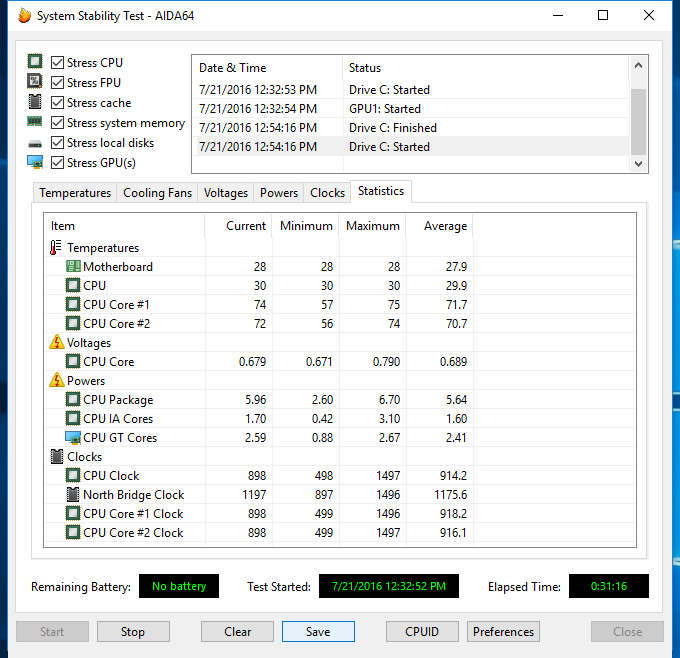Click the CPU chip icon beside Stress CPU

(x=35, y=61)
